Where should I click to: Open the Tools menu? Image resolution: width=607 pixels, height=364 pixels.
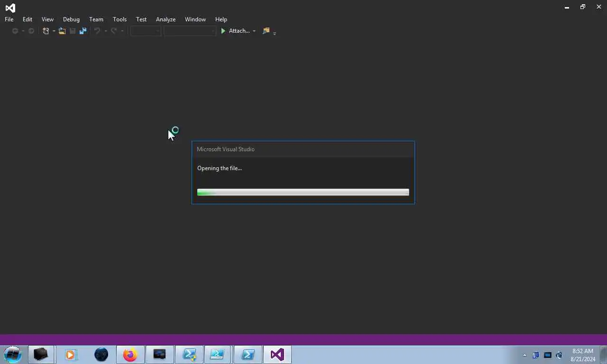pos(120,19)
